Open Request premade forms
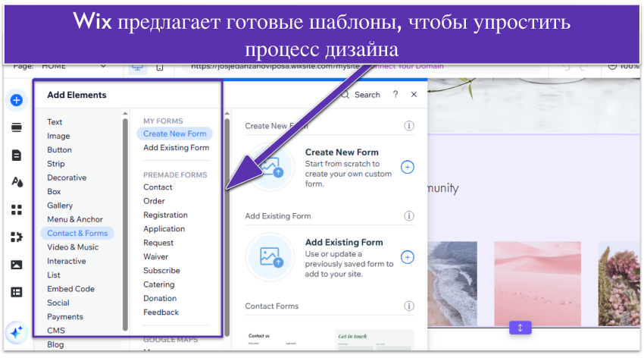 158,243
